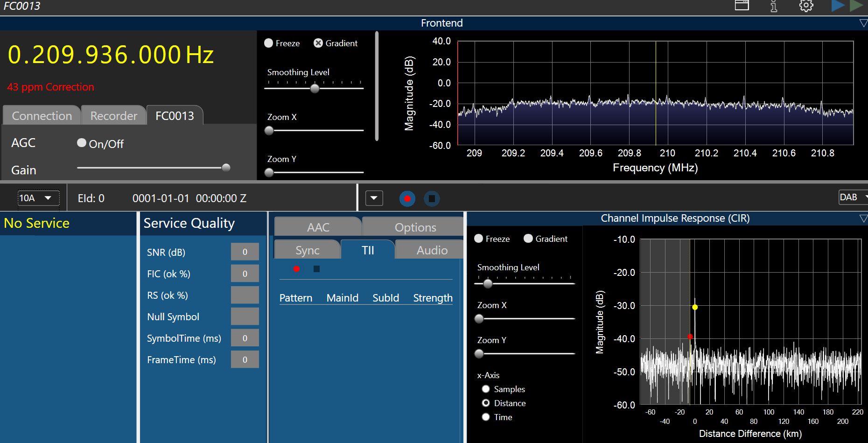Click the Strength column header
Viewport: 868px width, 443px height.
432,298
